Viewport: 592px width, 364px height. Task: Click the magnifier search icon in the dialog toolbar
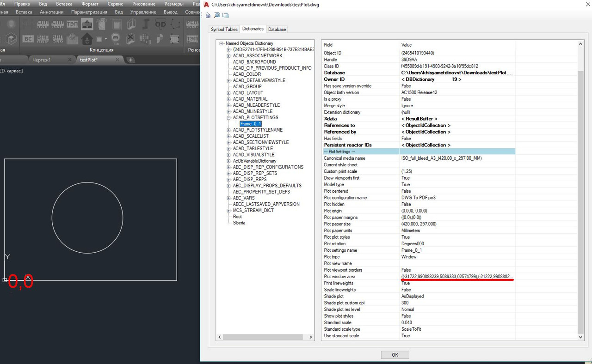click(x=217, y=15)
